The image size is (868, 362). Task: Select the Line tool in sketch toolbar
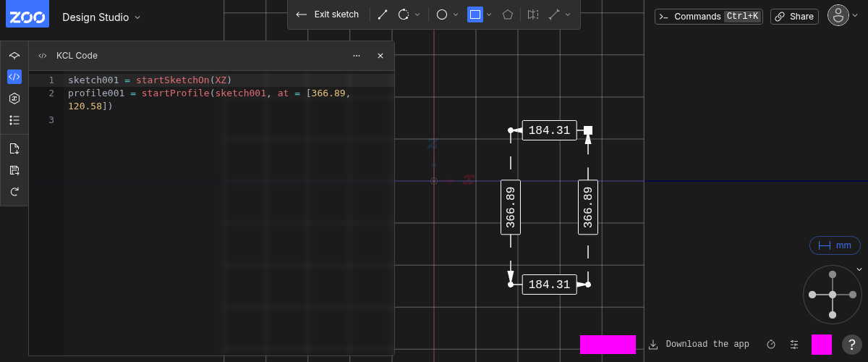[x=383, y=14]
